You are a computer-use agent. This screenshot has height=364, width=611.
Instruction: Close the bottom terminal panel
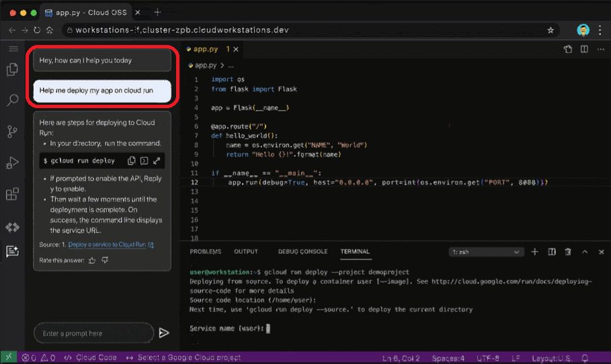[602, 252]
